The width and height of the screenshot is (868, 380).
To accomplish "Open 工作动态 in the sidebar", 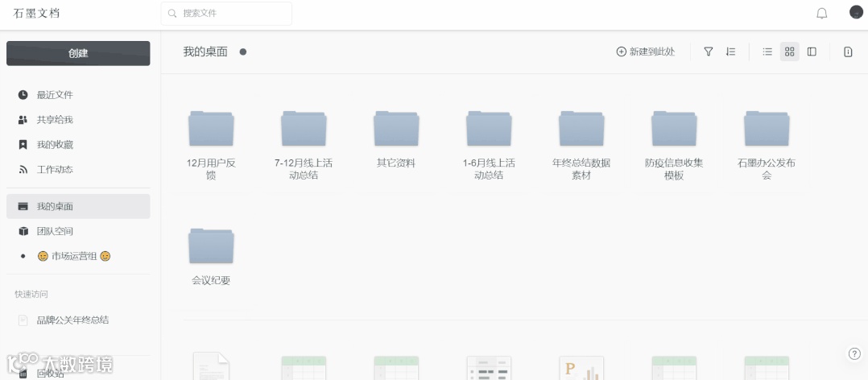I will (x=78, y=170).
